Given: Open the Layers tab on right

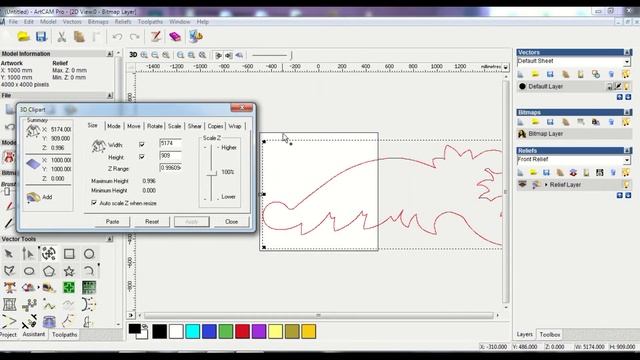Looking at the screenshot, I should pyautogui.click(x=524, y=334).
